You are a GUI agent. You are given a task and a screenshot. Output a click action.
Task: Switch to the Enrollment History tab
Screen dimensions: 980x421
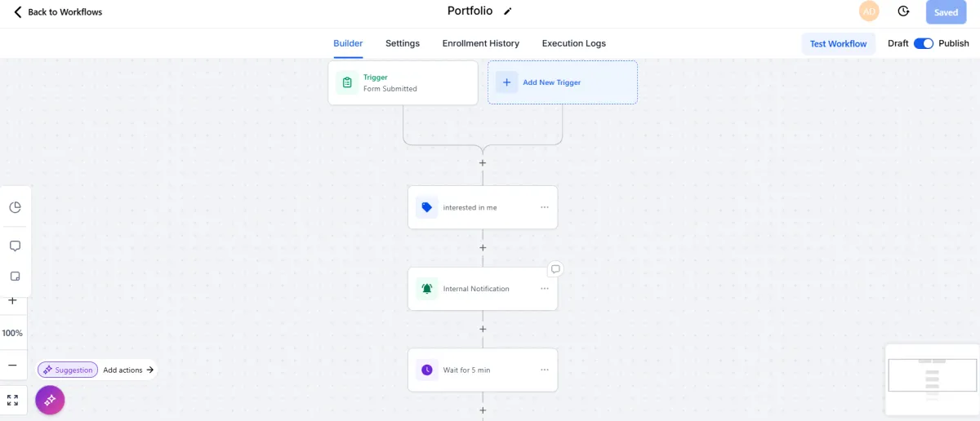[480, 43]
